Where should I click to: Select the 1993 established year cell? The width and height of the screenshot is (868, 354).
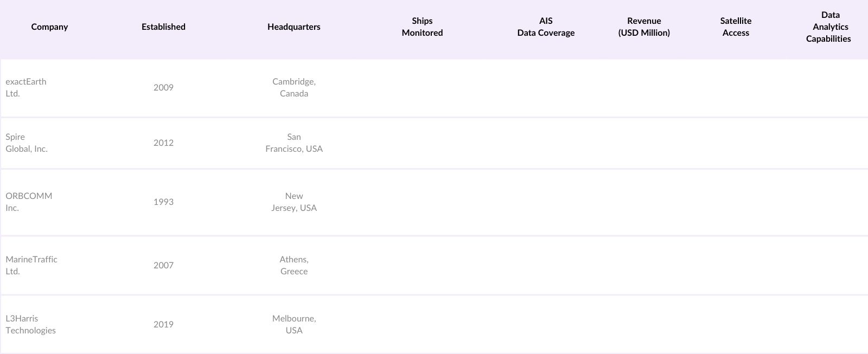[163, 202]
